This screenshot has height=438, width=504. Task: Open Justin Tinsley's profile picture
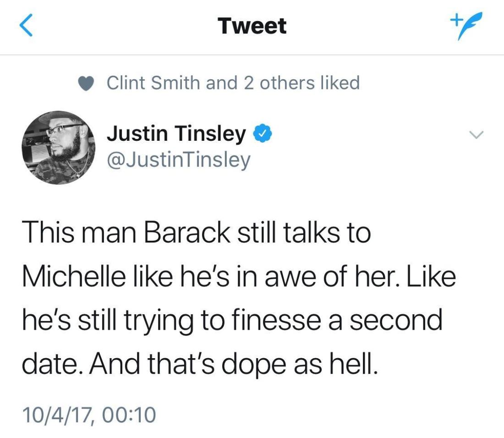tap(58, 147)
